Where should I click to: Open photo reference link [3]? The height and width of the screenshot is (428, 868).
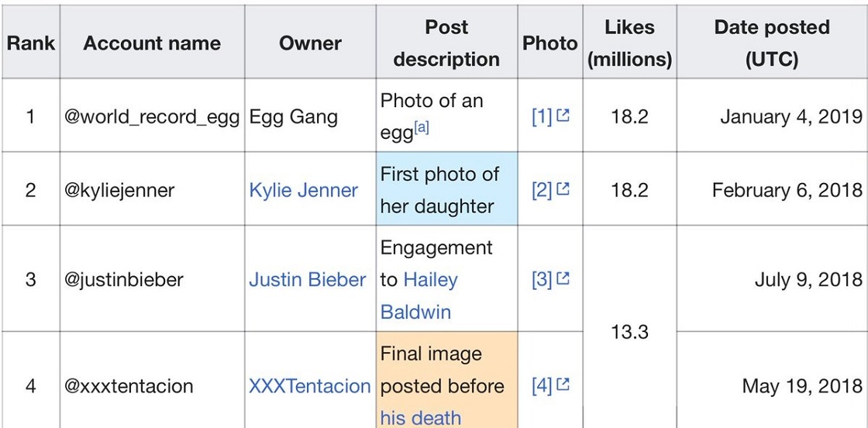click(542, 279)
